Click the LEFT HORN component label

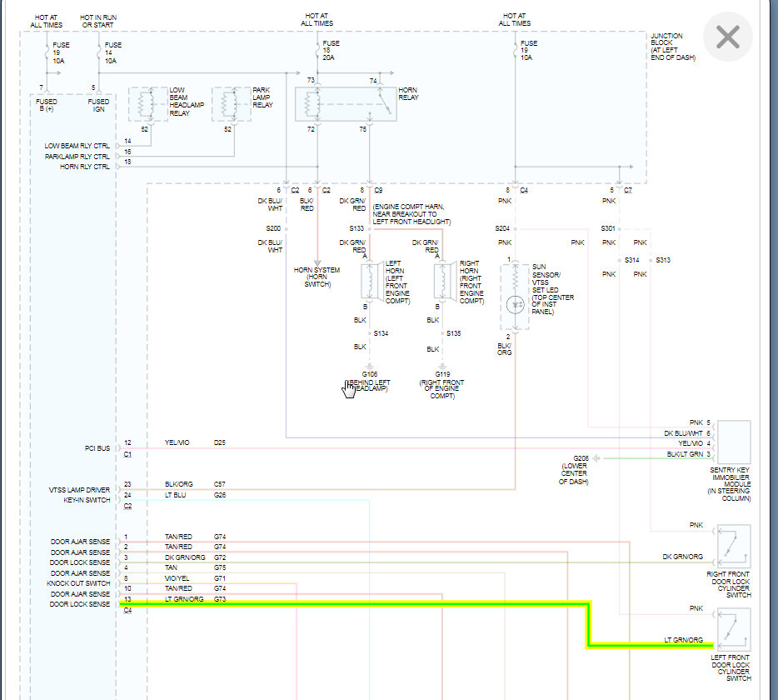tap(397, 282)
